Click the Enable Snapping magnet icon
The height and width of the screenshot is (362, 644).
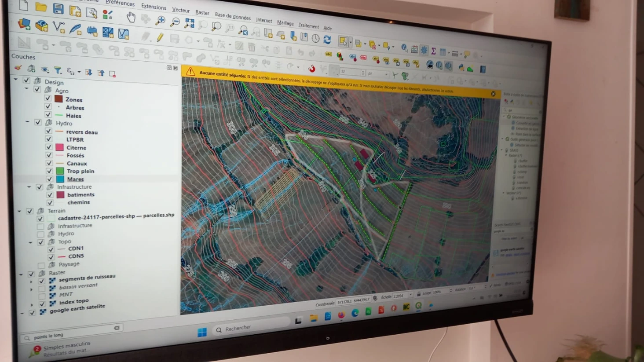point(311,69)
